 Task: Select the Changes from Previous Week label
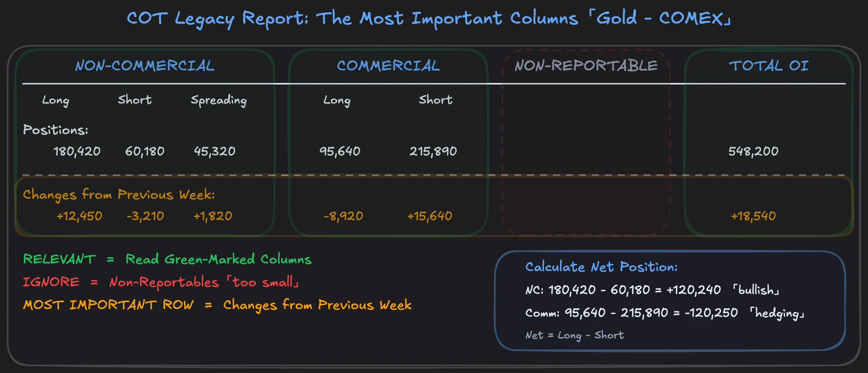(x=119, y=195)
